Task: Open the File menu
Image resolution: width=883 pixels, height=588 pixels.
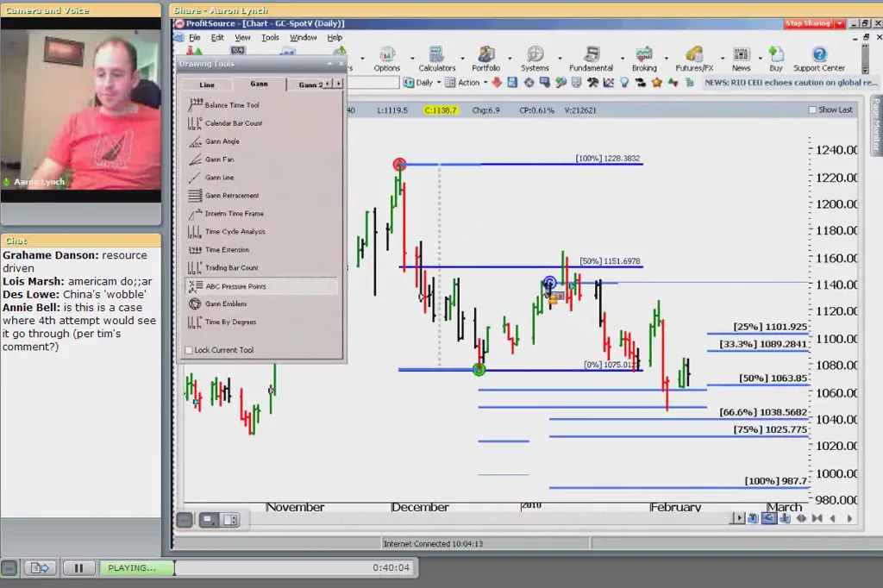Action: coord(194,38)
